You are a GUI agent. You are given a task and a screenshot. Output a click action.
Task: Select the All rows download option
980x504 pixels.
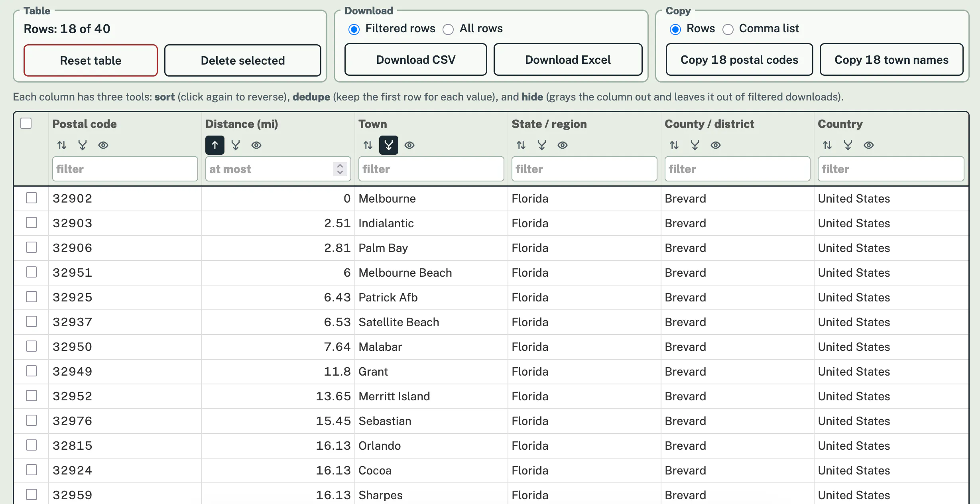[x=448, y=29]
